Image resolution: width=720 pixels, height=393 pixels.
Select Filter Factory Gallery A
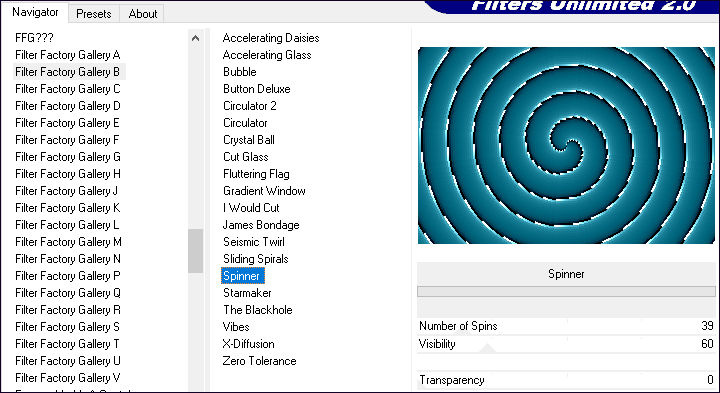tap(68, 55)
